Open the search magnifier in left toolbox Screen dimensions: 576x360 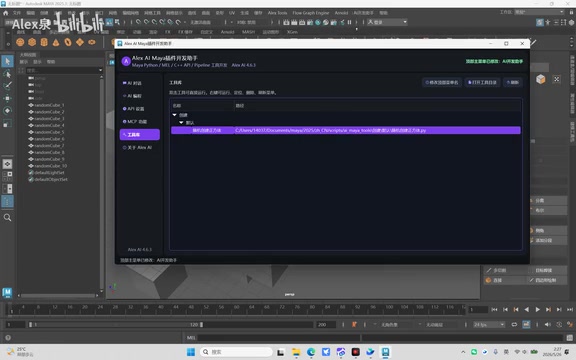tap(7, 217)
